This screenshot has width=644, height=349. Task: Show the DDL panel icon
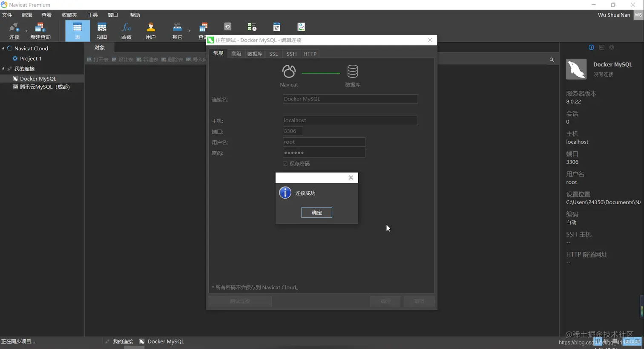[x=602, y=47]
